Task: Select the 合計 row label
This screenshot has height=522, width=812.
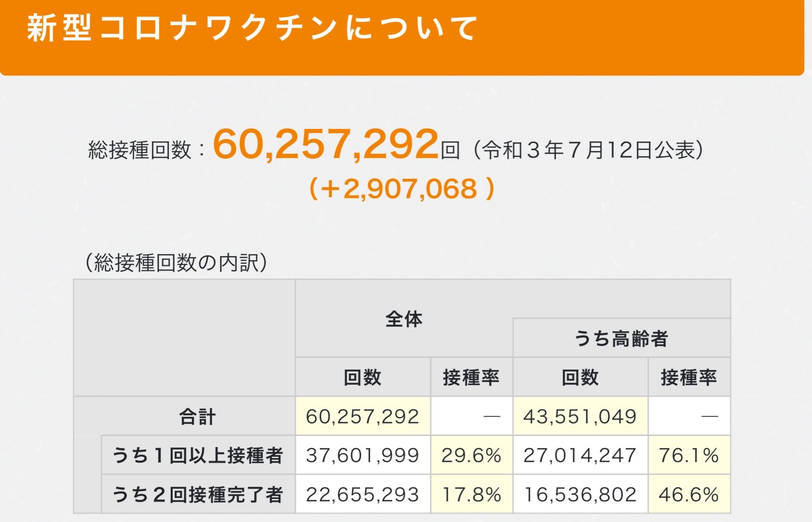Action: click(x=197, y=416)
